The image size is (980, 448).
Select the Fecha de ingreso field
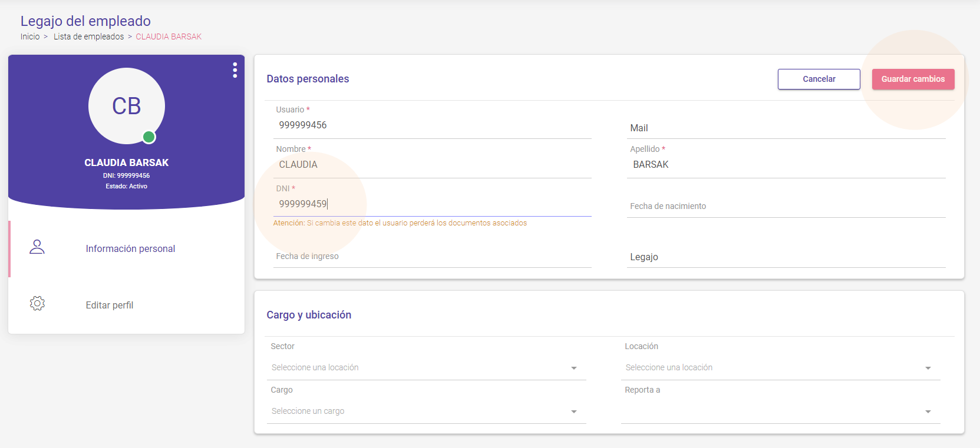point(433,256)
